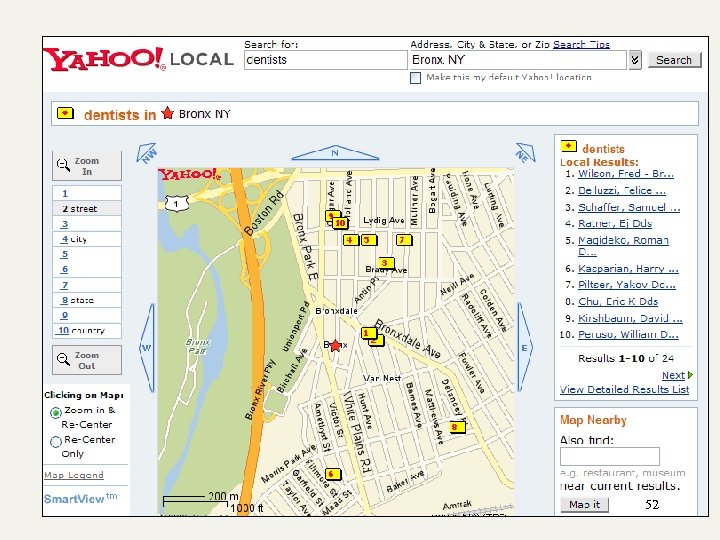Click the Zoom In magnifier button

pyautogui.click(x=87, y=166)
